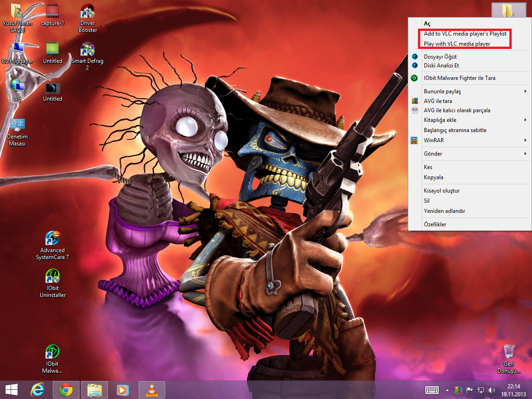Choose Play with VLC media player

(470, 44)
